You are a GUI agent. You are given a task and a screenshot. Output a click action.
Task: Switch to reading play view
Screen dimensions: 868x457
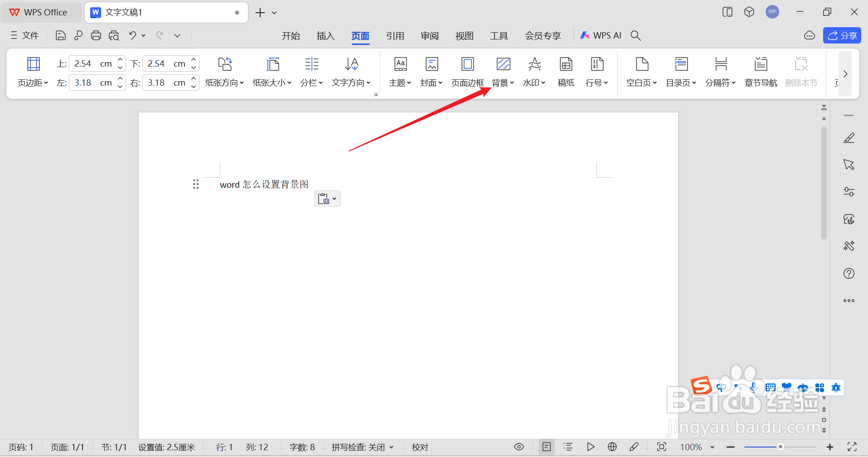(591, 447)
